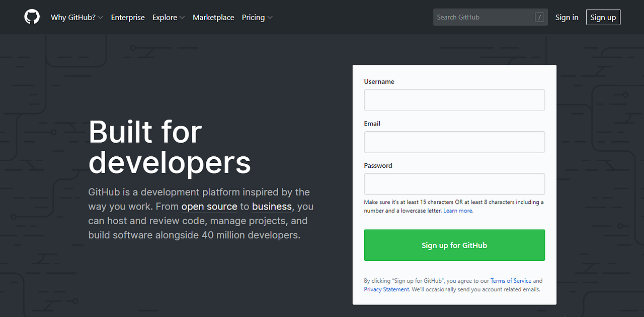Open the Privacy Statement
644x317 pixels.
pos(386,289)
